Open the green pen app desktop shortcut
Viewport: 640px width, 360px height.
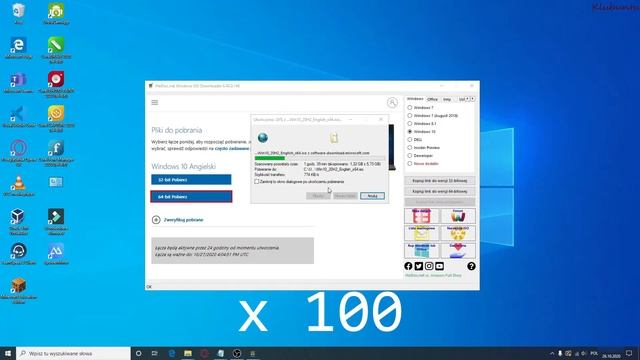[x=56, y=49]
